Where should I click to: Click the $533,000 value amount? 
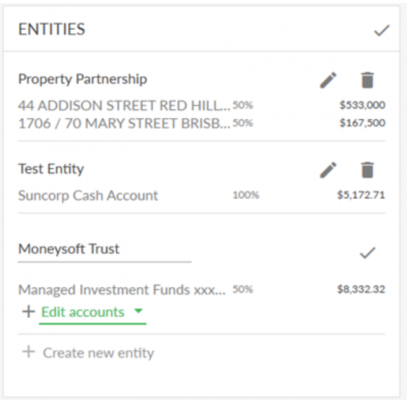[x=362, y=105]
